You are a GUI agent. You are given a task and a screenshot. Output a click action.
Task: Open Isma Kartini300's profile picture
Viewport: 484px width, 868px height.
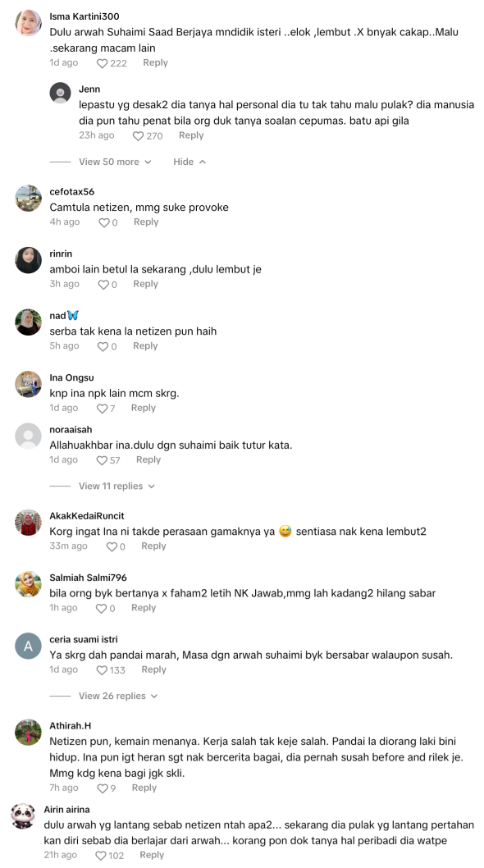[x=28, y=23]
